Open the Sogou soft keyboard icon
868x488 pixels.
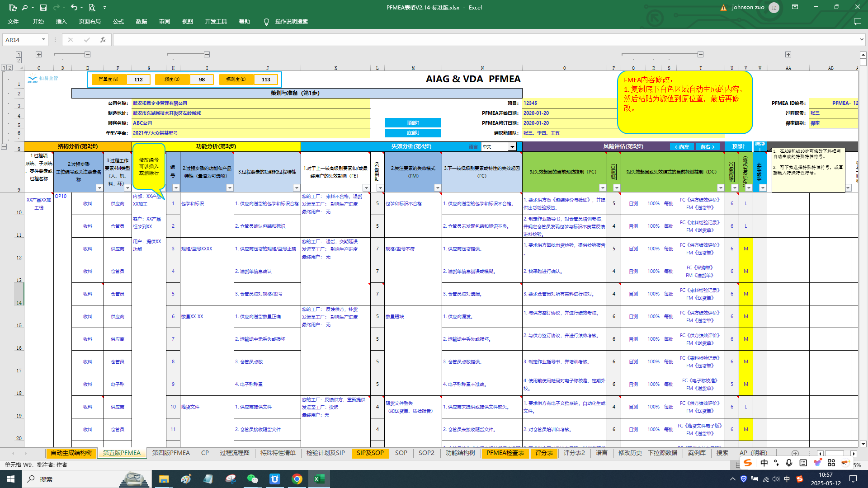tap(803, 463)
